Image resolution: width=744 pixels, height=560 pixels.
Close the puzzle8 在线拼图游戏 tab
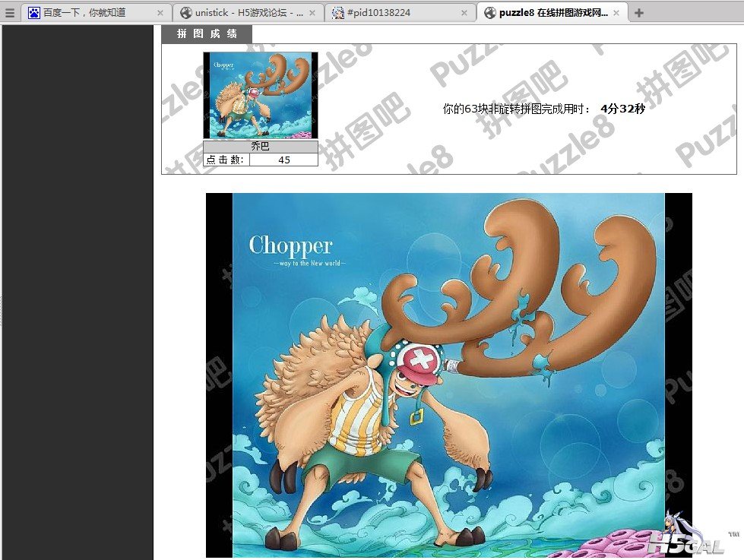coord(616,13)
